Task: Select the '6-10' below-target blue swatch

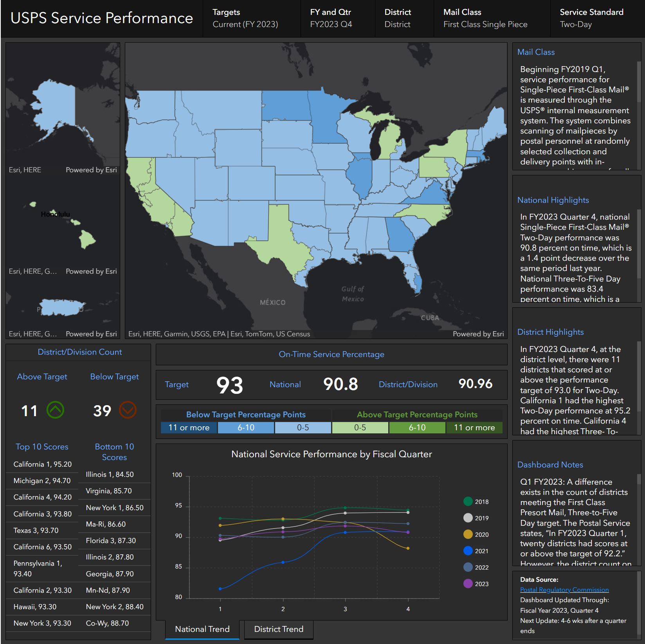Action: [x=246, y=428]
